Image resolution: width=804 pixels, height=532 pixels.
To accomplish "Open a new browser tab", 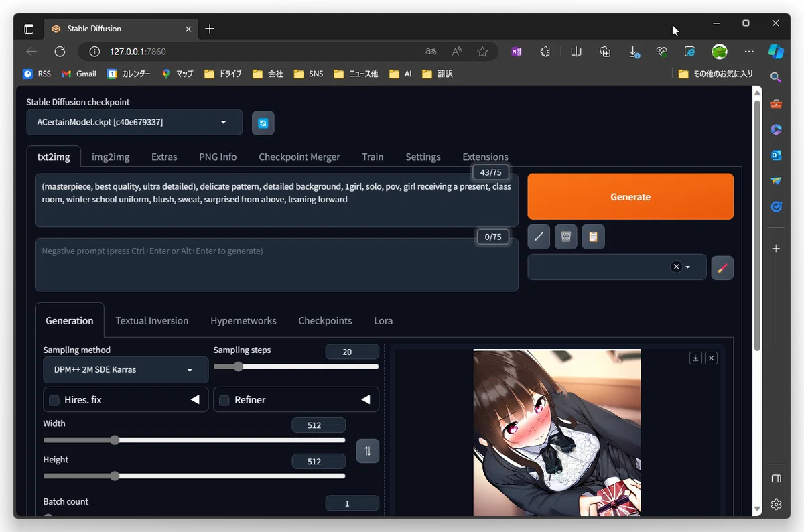I will (210, 29).
